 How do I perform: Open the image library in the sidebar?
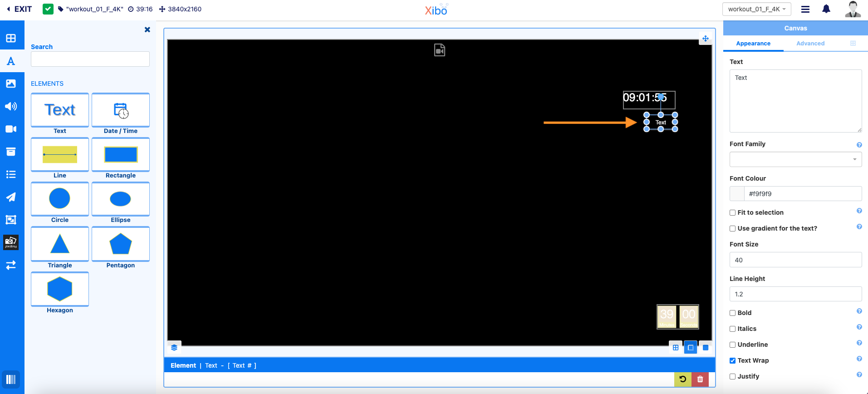point(11,84)
